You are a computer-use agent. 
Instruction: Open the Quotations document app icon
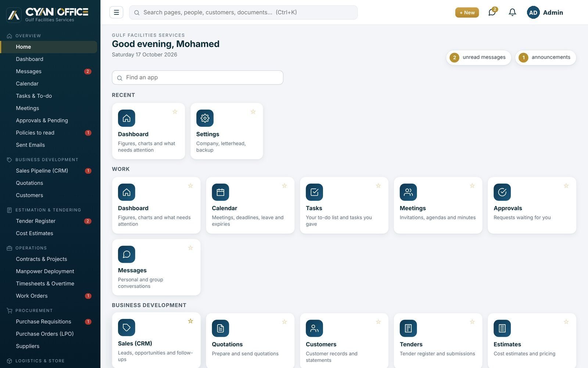(x=220, y=328)
